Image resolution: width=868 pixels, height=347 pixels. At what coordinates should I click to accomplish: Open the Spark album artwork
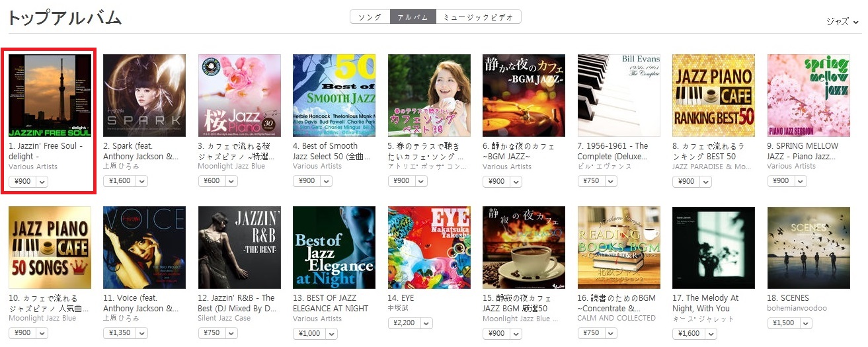click(x=144, y=95)
